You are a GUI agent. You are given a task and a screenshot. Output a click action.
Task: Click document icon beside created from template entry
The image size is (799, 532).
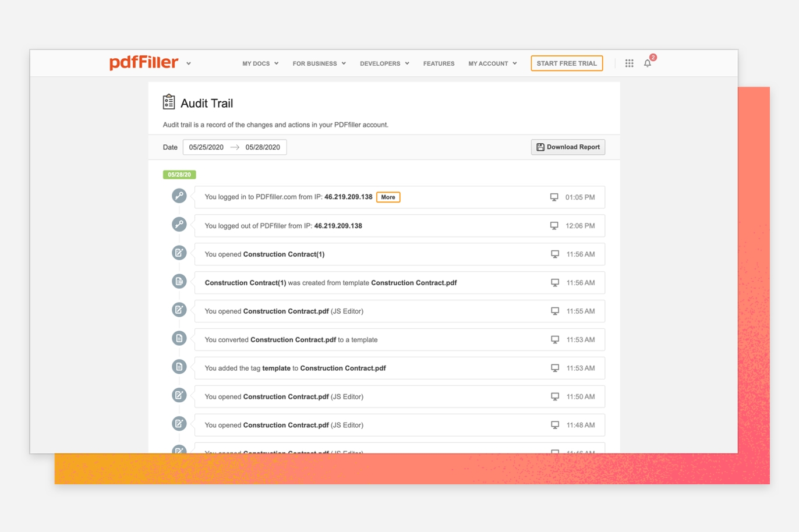[x=179, y=281]
